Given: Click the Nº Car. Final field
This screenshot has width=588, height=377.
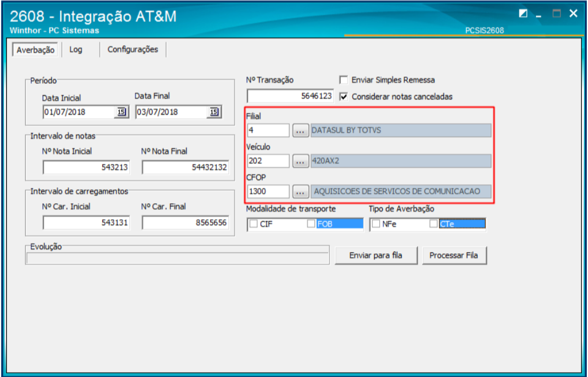Looking at the screenshot, I should (185, 223).
